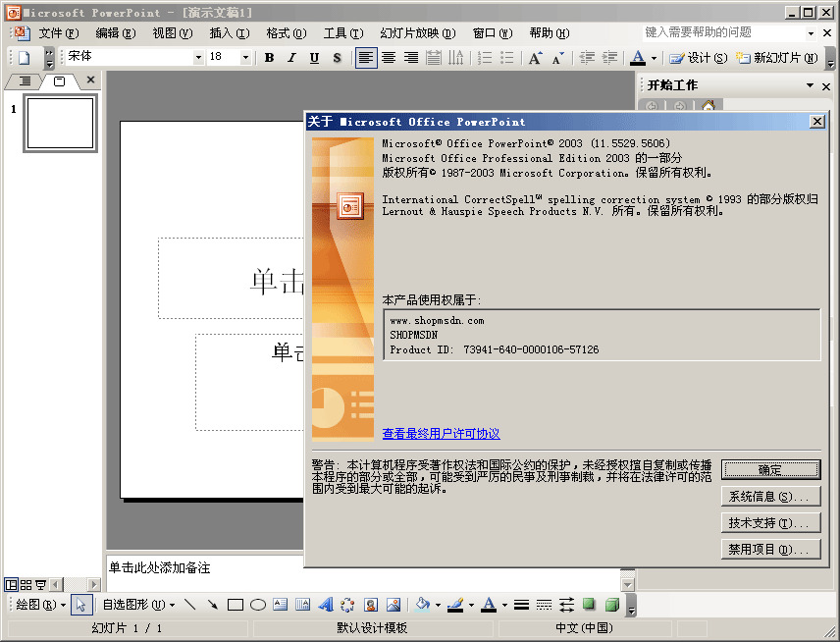
Task: Click 确定 in the About dialog
Action: click(x=770, y=470)
